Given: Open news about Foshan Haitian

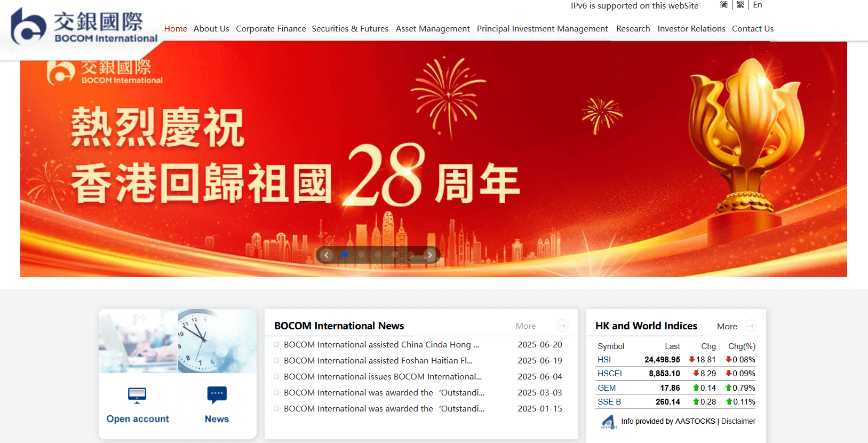Looking at the screenshot, I should point(378,361).
